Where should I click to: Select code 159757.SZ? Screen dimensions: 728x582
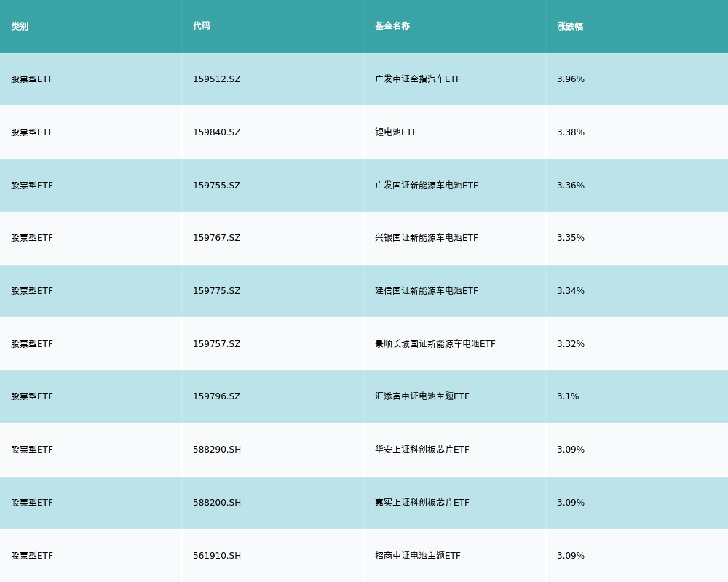(x=217, y=344)
